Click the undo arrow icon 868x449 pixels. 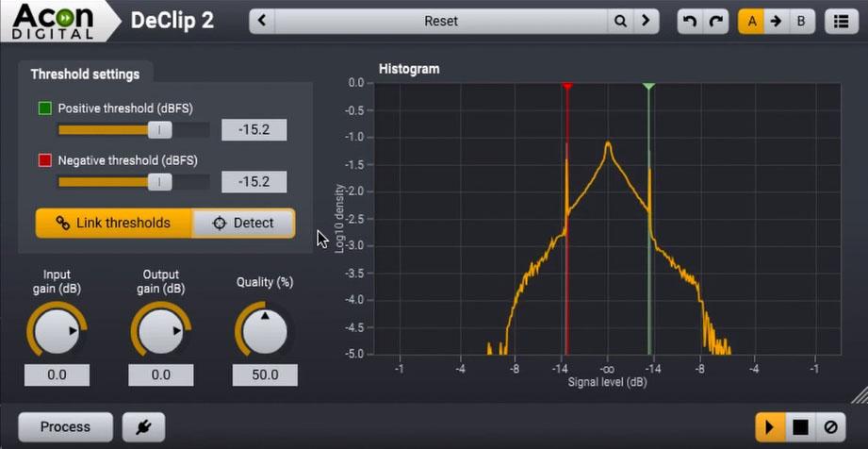click(x=691, y=21)
